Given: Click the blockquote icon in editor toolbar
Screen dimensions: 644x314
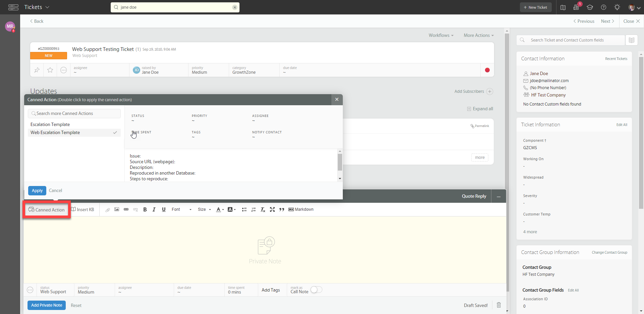Looking at the screenshot, I should (x=282, y=209).
